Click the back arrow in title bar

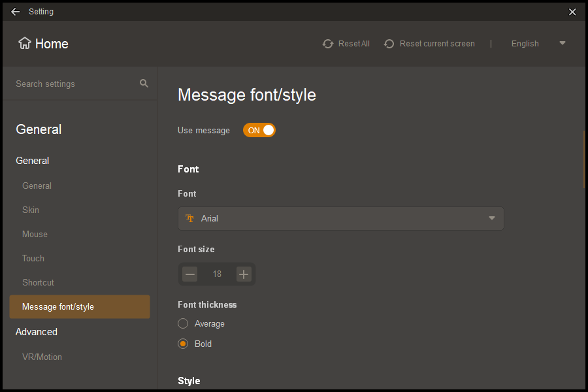(16, 12)
